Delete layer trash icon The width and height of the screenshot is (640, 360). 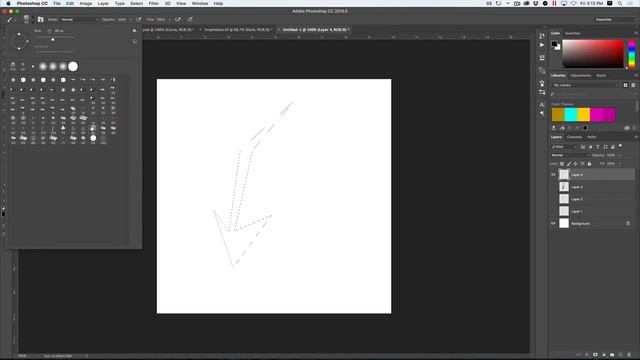[x=629, y=355]
